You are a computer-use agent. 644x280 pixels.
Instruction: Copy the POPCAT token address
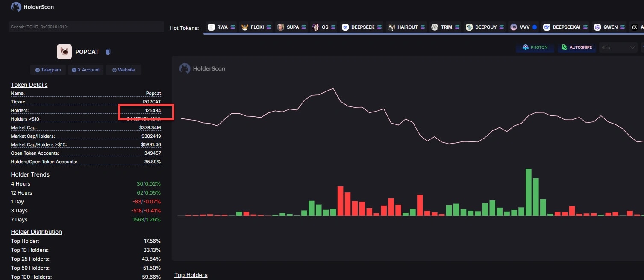108,52
